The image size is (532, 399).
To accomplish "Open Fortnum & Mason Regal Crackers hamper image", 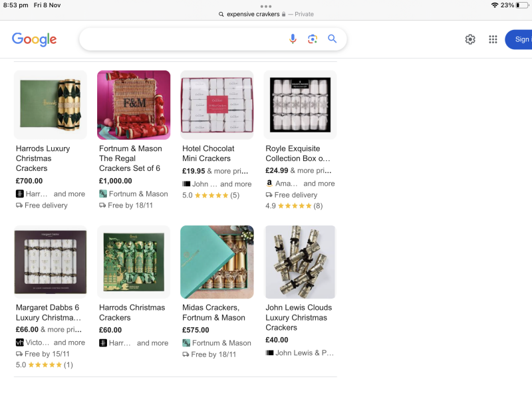I will pos(134,105).
